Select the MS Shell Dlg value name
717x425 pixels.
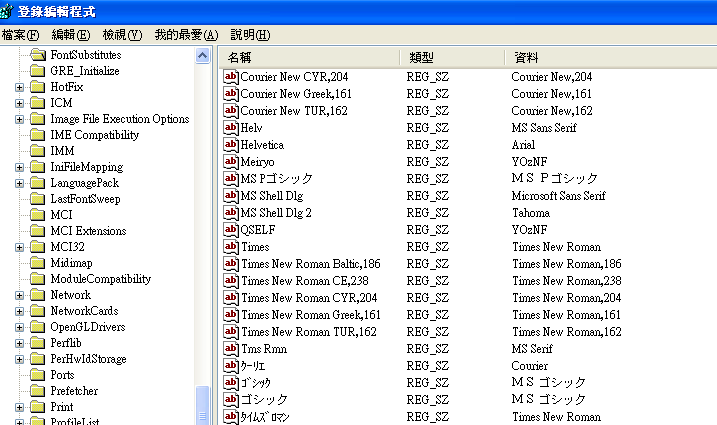click(272, 196)
